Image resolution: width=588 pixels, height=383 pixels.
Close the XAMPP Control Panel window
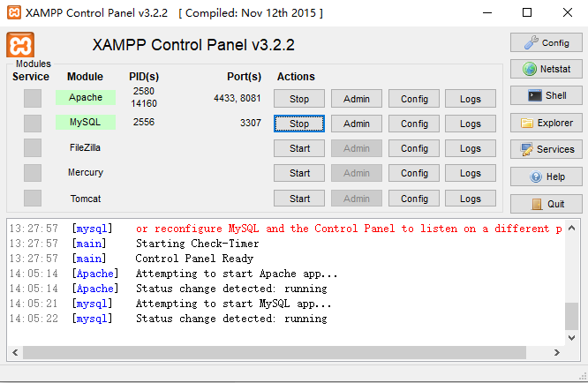point(568,12)
